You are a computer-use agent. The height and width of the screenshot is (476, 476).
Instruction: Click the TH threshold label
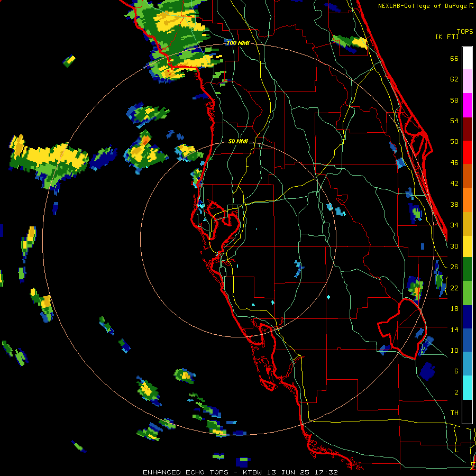coord(454,413)
